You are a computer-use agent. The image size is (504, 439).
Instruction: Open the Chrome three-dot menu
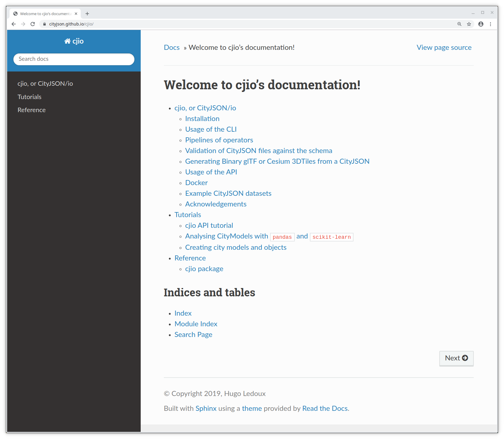(x=490, y=24)
